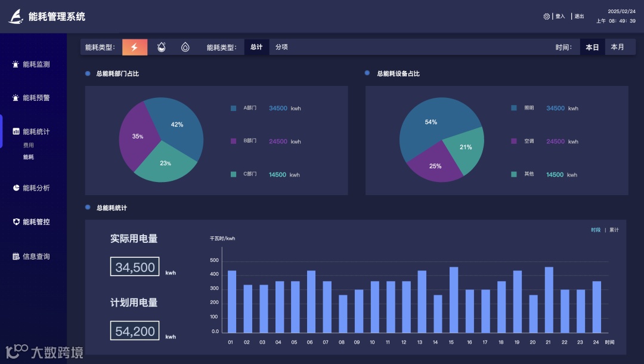
Task: Click the 23% slice of department pie
Action: point(166,164)
